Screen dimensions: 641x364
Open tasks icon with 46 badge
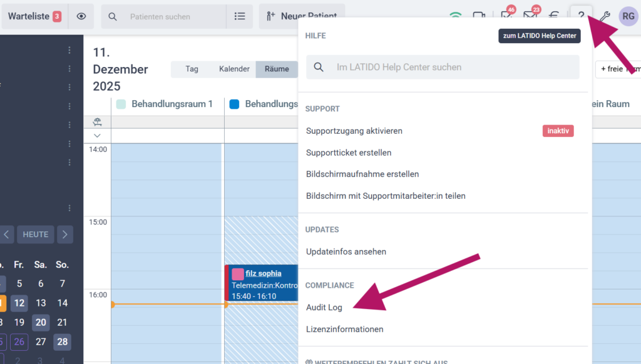[x=506, y=16]
